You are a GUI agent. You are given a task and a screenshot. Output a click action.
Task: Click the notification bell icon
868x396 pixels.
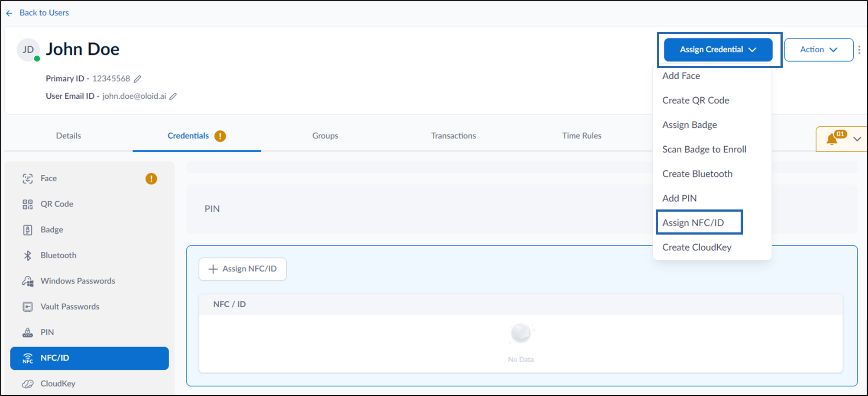(832, 139)
